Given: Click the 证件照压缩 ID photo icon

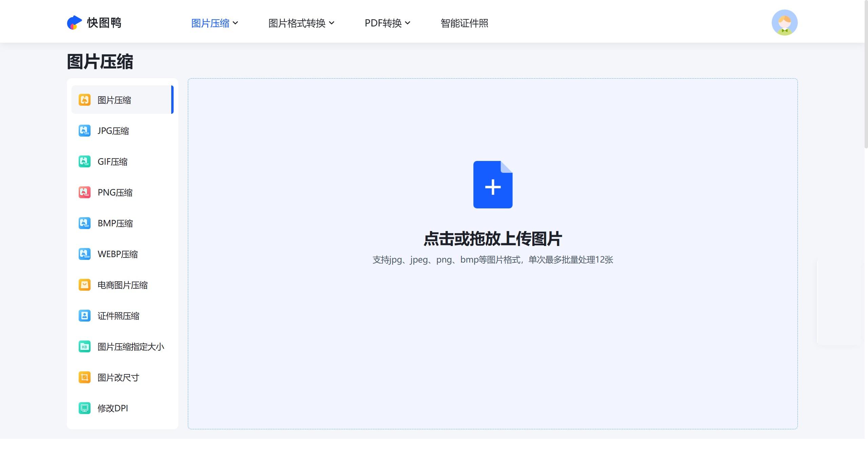Looking at the screenshot, I should click(84, 315).
